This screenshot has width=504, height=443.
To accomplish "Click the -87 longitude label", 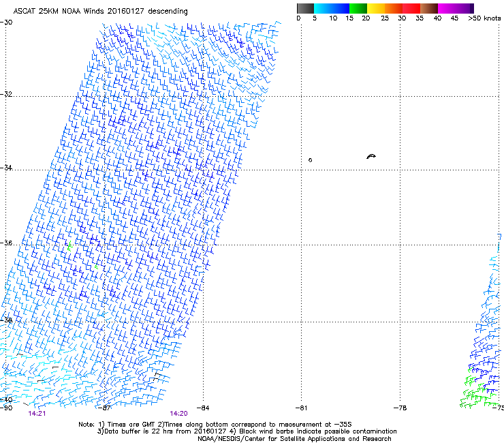I will tap(104, 408).
